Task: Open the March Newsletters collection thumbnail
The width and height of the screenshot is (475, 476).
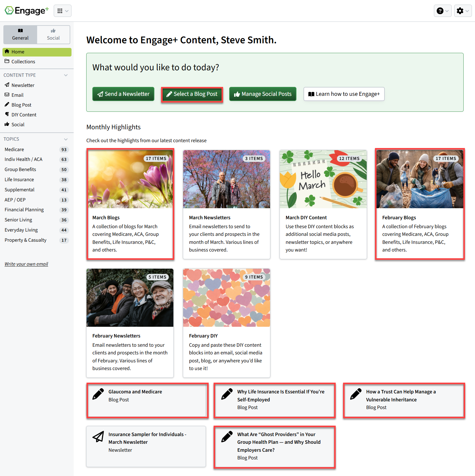Action: (226, 179)
